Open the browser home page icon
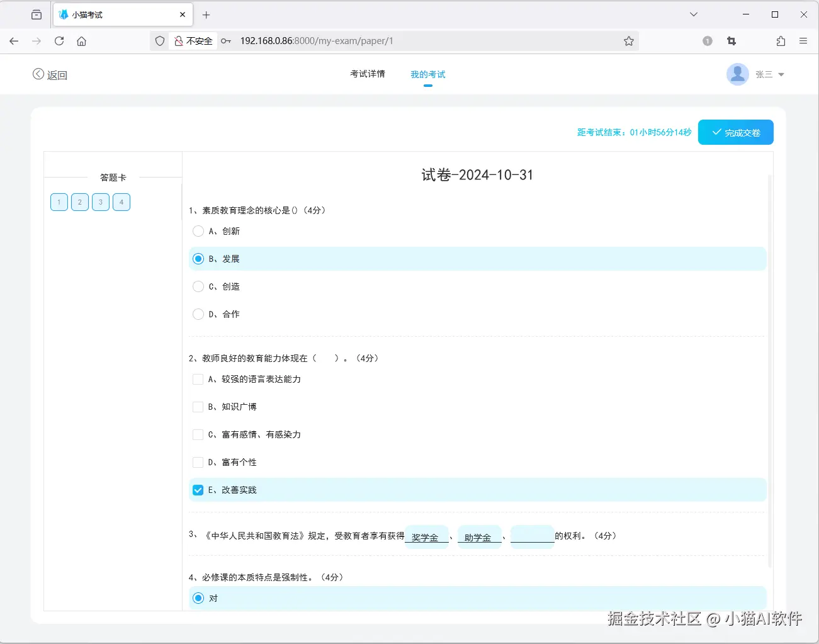The width and height of the screenshot is (819, 644). [x=81, y=41]
